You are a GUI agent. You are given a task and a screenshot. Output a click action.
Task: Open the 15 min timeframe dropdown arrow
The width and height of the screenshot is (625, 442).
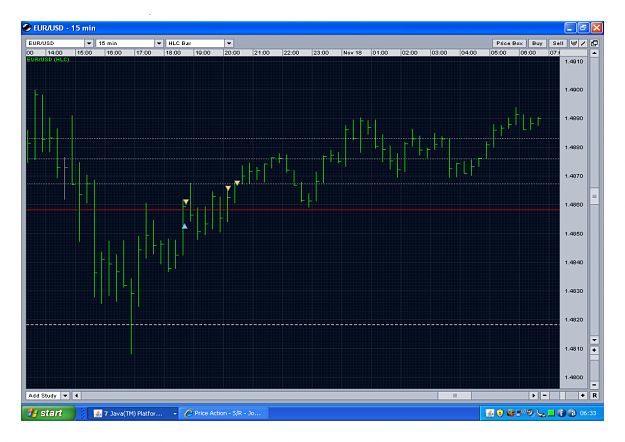[x=159, y=43]
